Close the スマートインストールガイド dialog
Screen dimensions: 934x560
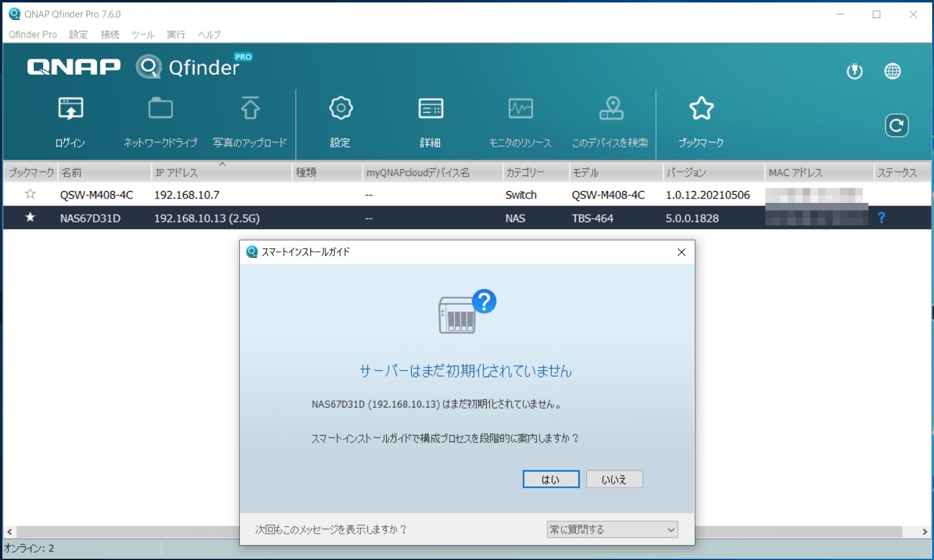pyautogui.click(x=682, y=252)
